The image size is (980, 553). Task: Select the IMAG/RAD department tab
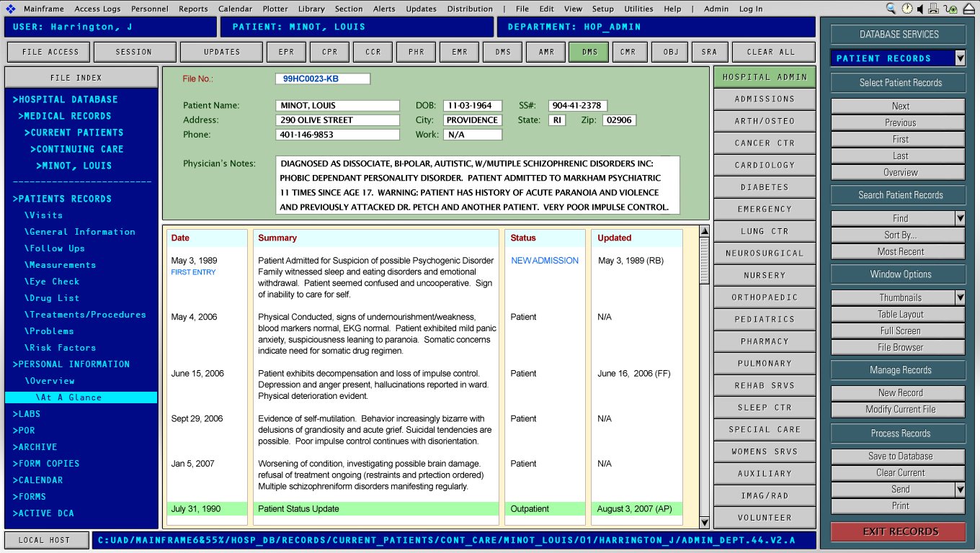(765, 495)
